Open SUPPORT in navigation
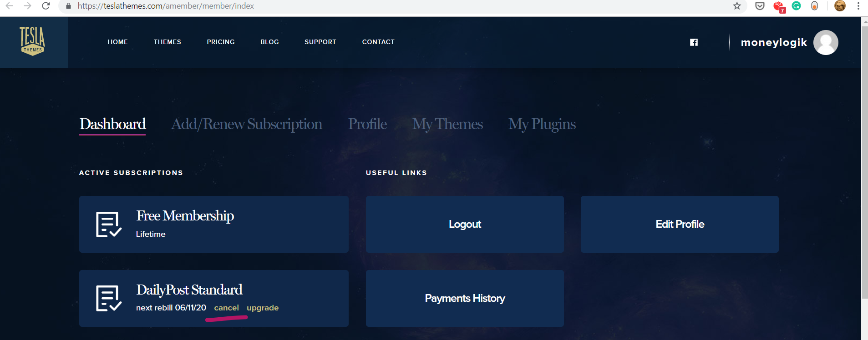 tap(320, 42)
